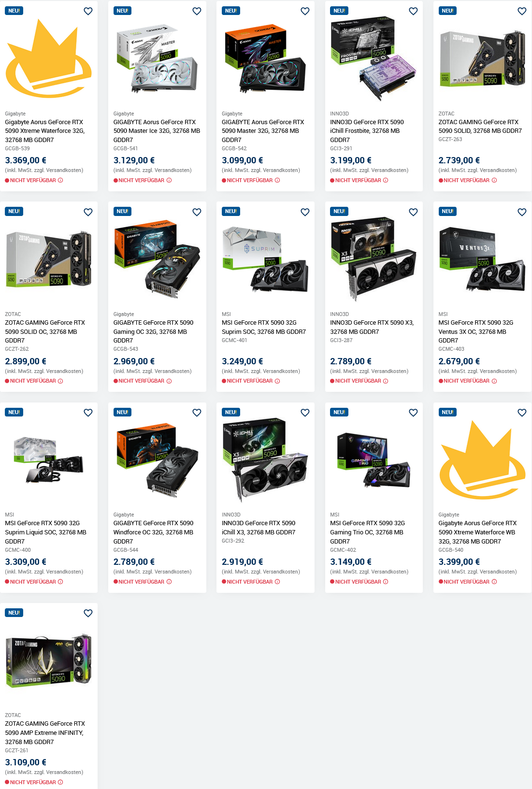The image size is (532, 789).
Task: Open the ZOTAC GAMING RTX 5090 SOLID product image
Action: (482, 59)
